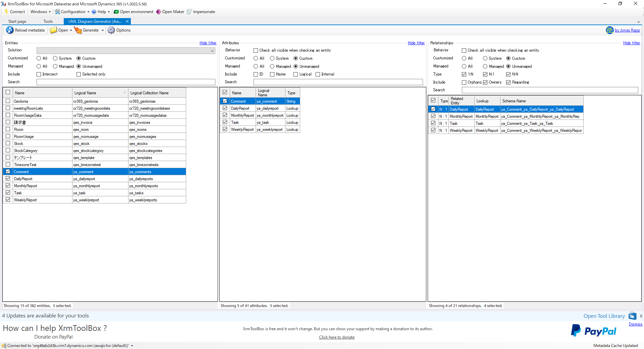Switch to the Start page tab
The height and width of the screenshot is (349, 644).
(17, 21)
